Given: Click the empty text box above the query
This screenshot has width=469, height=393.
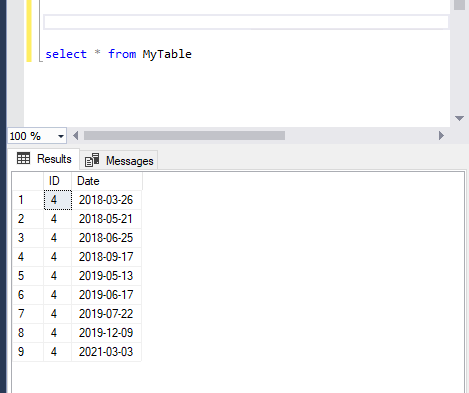Looking at the screenshot, I should click(x=246, y=22).
